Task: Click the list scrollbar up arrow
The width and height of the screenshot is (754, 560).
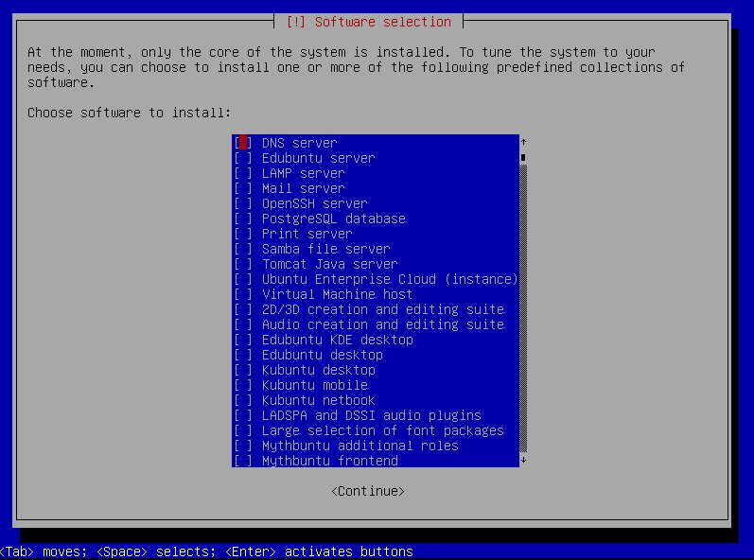Action: pyautogui.click(x=523, y=142)
